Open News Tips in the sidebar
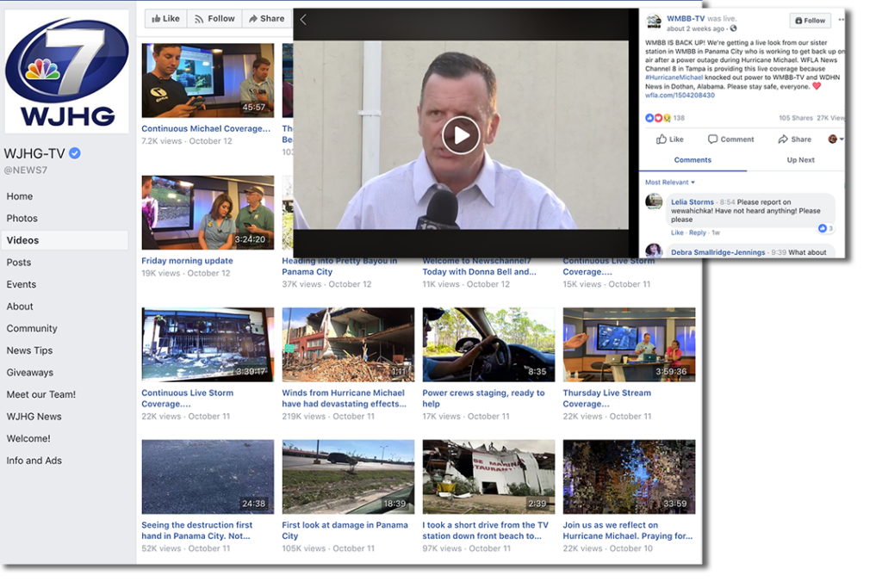This screenshot has width=882, height=588. pos(30,350)
